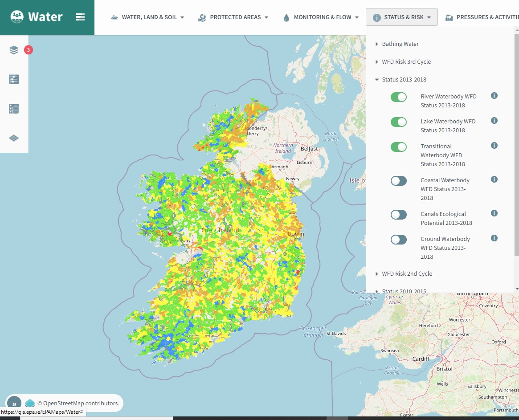This screenshot has height=420, width=519.
Task: Click the Pressures & Activities chart icon
Action: 449,17
